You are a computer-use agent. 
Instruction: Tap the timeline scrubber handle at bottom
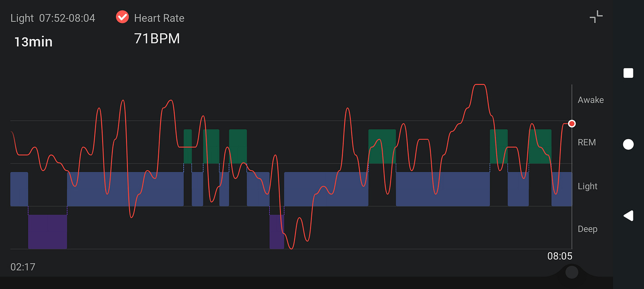click(x=572, y=272)
